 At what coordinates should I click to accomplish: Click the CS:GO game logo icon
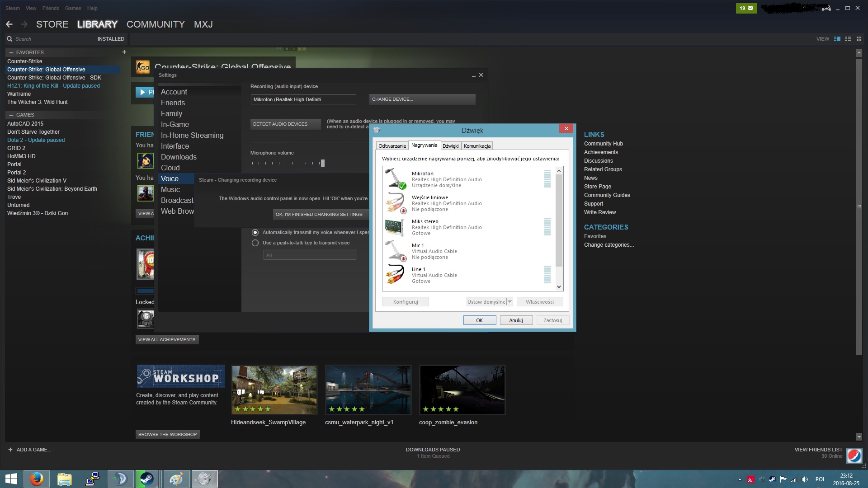point(143,67)
